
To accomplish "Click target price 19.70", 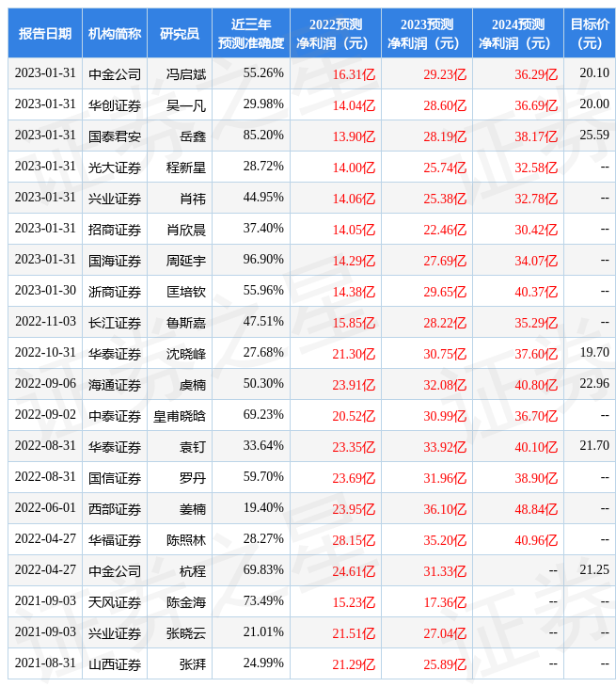I will (594, 352).
